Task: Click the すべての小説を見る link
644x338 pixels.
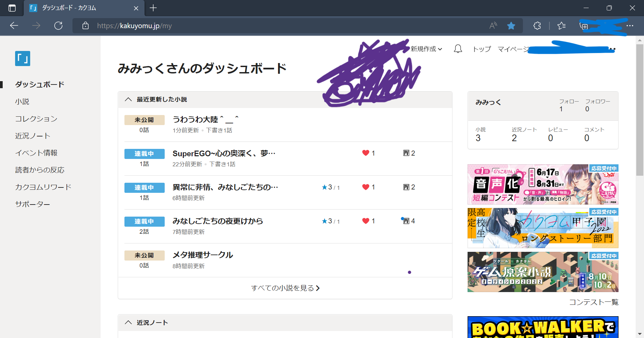Action: click(x=285, y=288)
